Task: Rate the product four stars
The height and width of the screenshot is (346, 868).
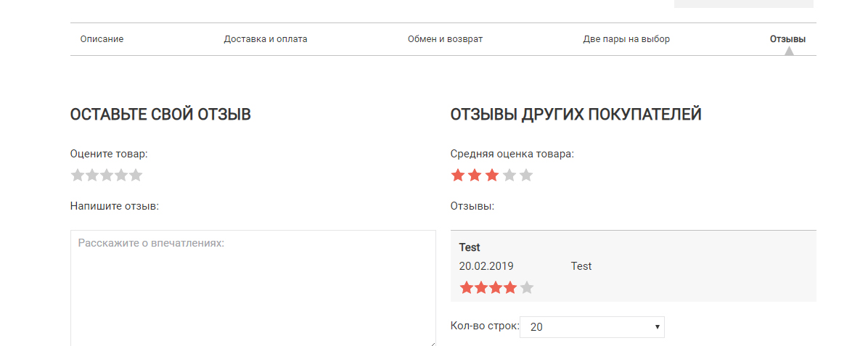Action: [x=121, y=176]
